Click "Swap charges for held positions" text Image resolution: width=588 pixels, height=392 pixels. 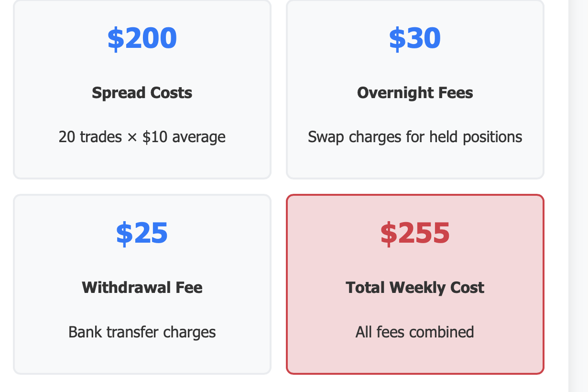[415, 137]
